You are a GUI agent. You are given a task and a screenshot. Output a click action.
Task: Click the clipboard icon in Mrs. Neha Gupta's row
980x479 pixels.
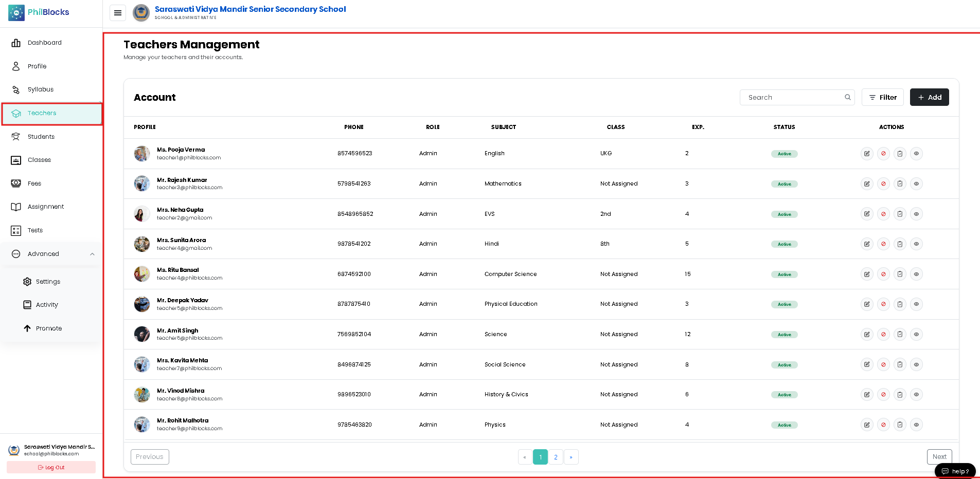pyautogui.click(x=900, y=214)
